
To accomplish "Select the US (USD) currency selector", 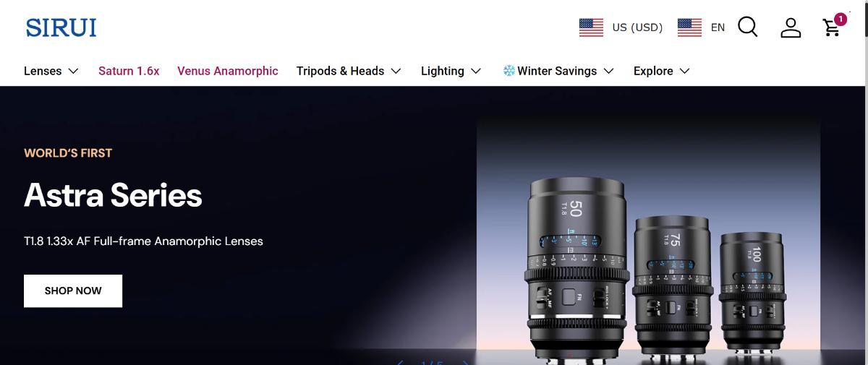I will click(621, 27).
